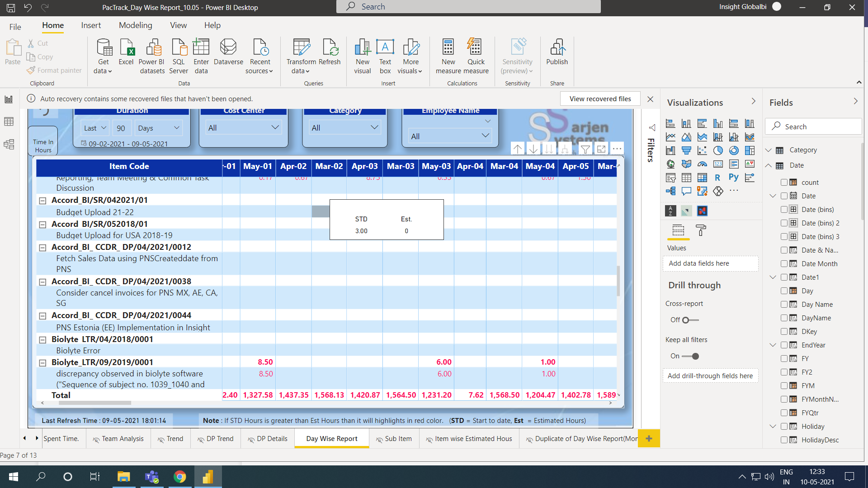Expand the Filters pane
The height and width of the screenshot is (488, 868).
click(x=651, y=128)
